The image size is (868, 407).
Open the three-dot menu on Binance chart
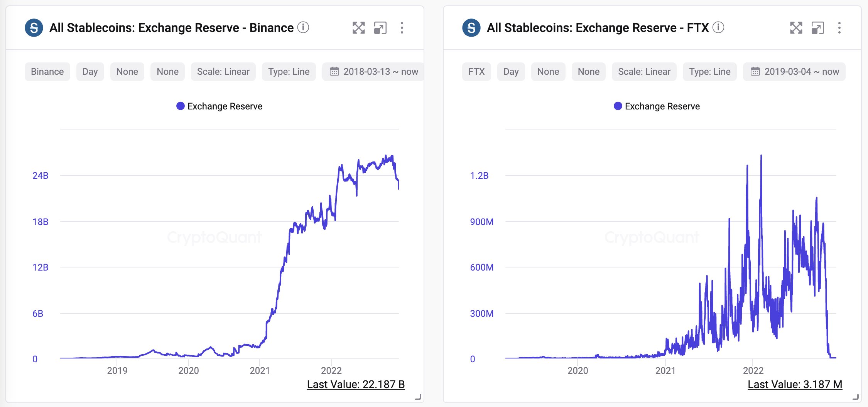[x=403, y=28]
